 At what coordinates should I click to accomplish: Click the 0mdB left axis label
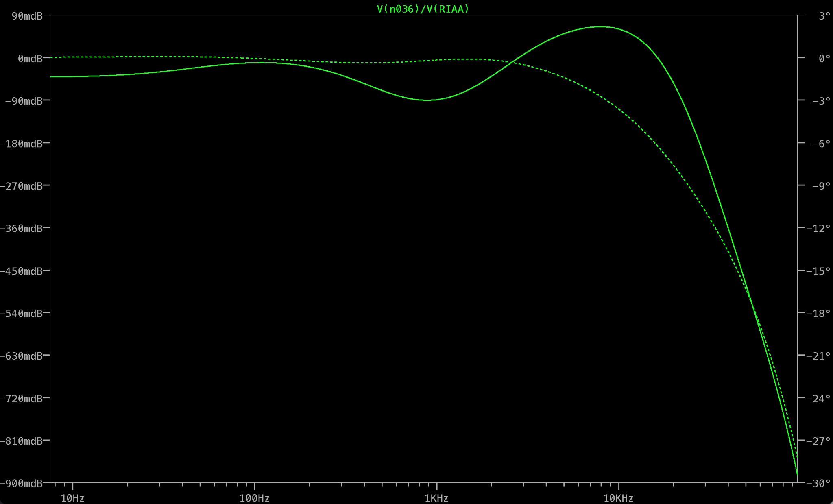pyautogui.click(x=30, y=59)
